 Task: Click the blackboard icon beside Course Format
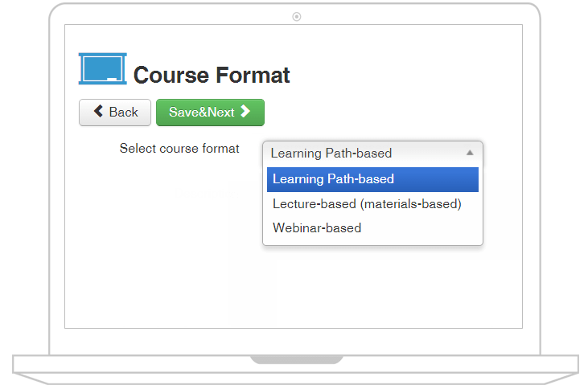click(x=102, y=68)
